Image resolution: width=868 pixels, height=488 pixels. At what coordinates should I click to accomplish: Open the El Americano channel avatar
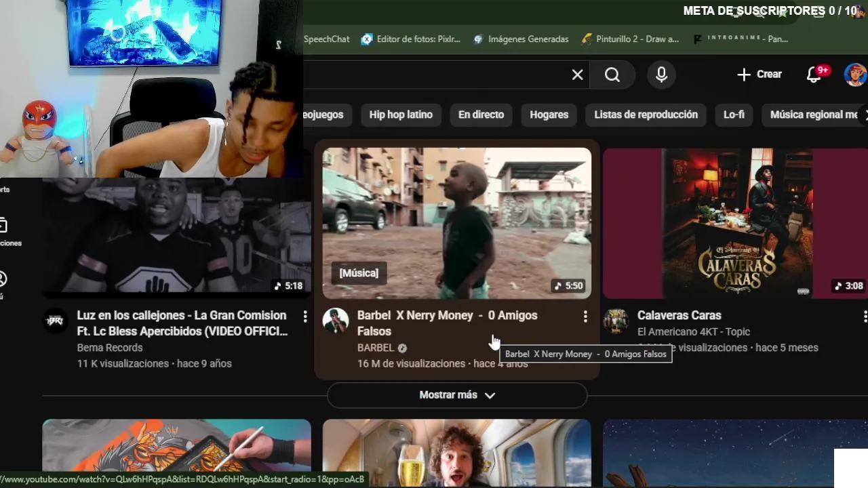[x=616, y=321]
